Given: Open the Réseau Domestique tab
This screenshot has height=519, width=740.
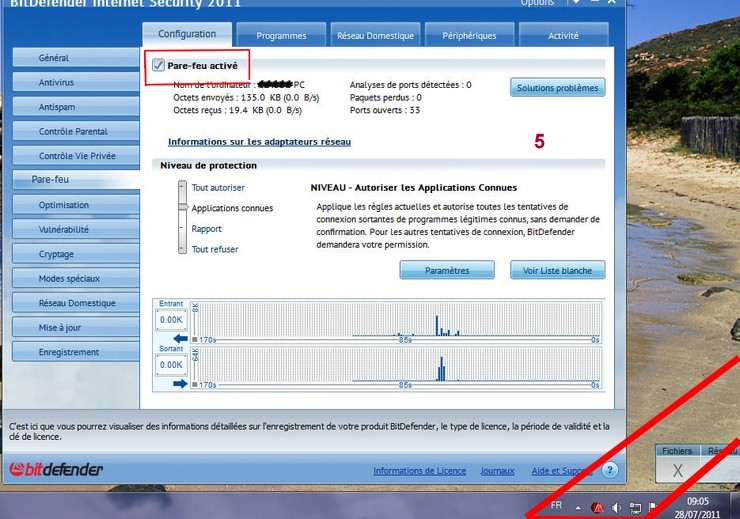Looking at the screenshot, I should (375, 35).
